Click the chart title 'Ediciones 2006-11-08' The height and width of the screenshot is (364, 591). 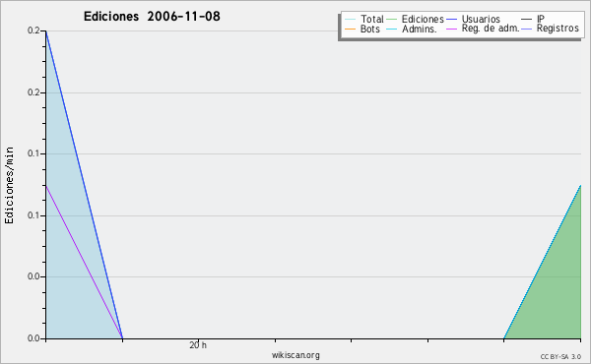click(x=152, y=17)
